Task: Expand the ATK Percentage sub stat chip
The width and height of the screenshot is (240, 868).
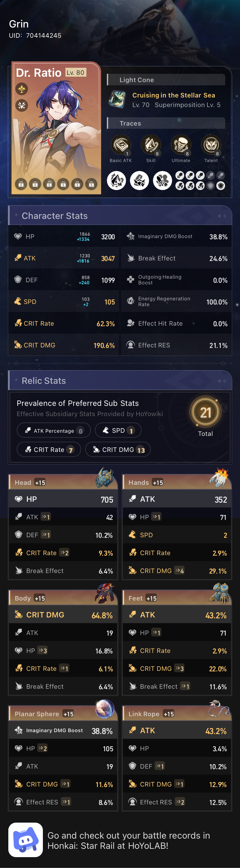Action: 53,430
